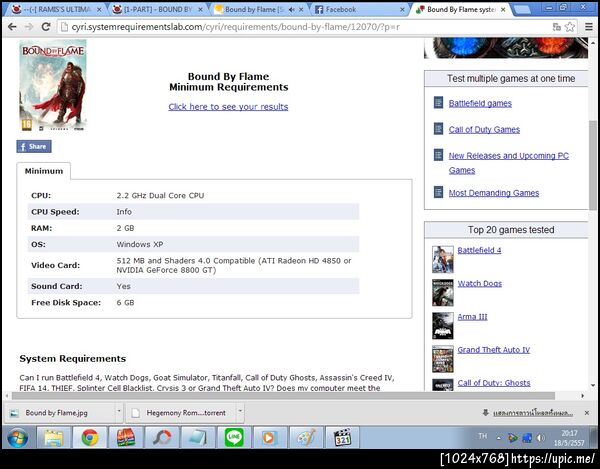Click the vertical page scrollbar thumb
Viewport: 600px width, 469px height.
click(593, 165)
